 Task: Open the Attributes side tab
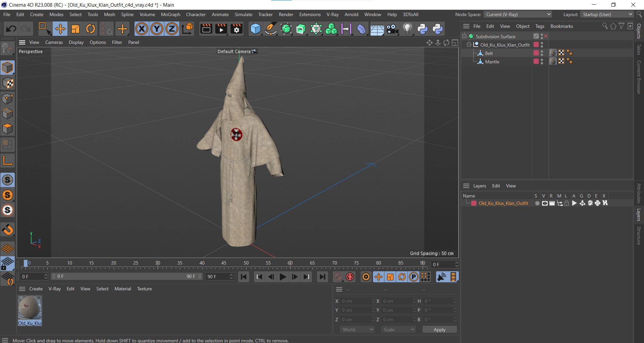(639, 193)
